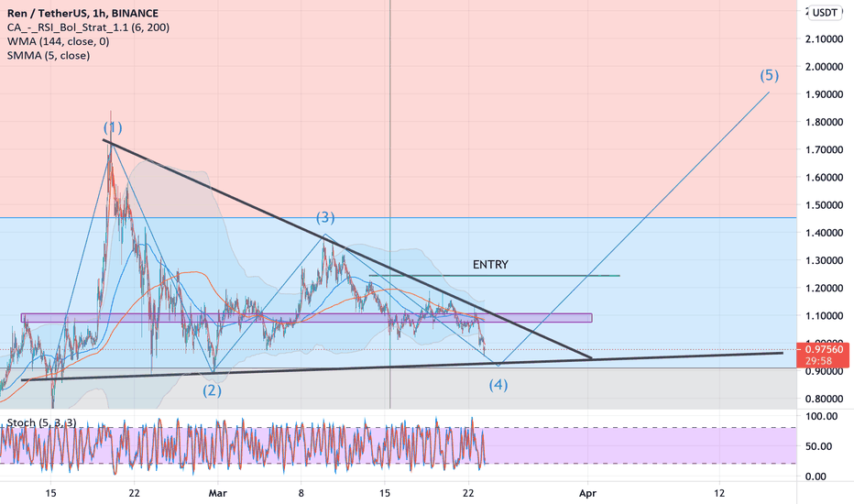Click the green ENTRY horizontal line

[x=494, y=276]
